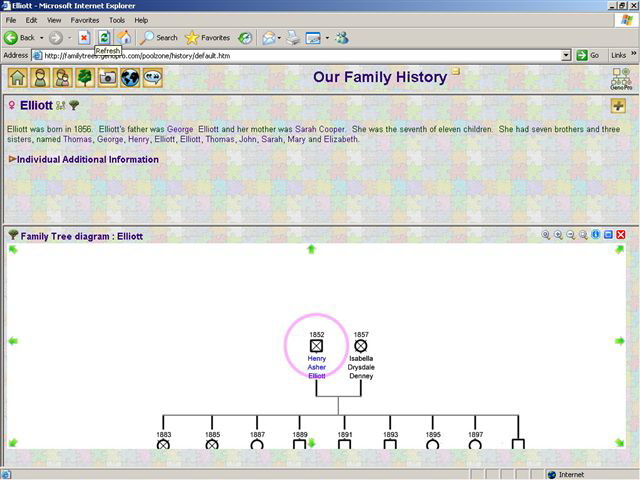The height and width of the screenshot is (480, 640).
Task: Expand Individual Additional Information section
Action: pos(86,159)
